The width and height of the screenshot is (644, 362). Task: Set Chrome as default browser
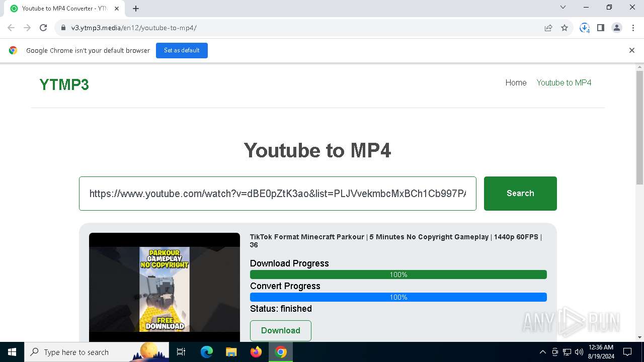182,50
